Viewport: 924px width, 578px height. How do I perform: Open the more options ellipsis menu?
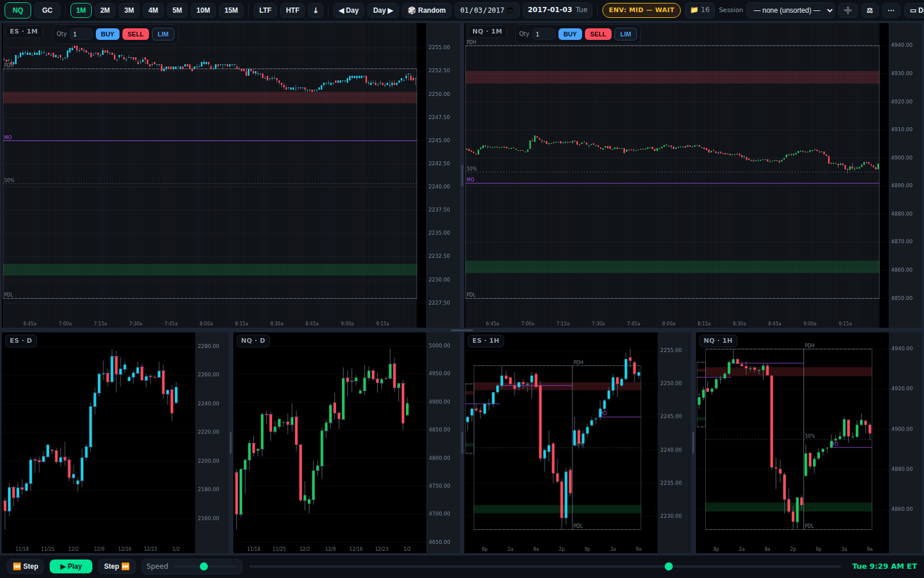click(x=891, y=10)
